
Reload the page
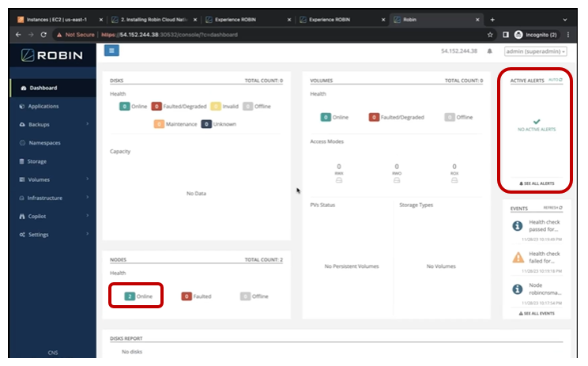(x=43, y=35)
